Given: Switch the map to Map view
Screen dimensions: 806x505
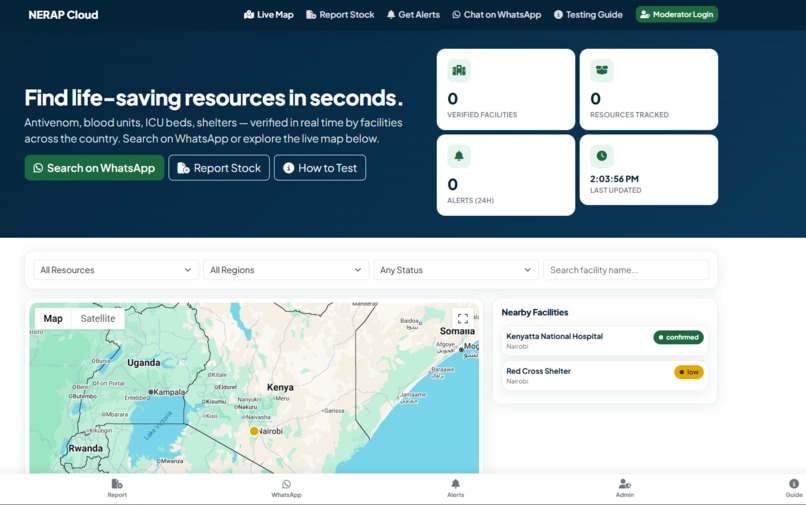Looking at the screenshot, I should click(53, 318).
